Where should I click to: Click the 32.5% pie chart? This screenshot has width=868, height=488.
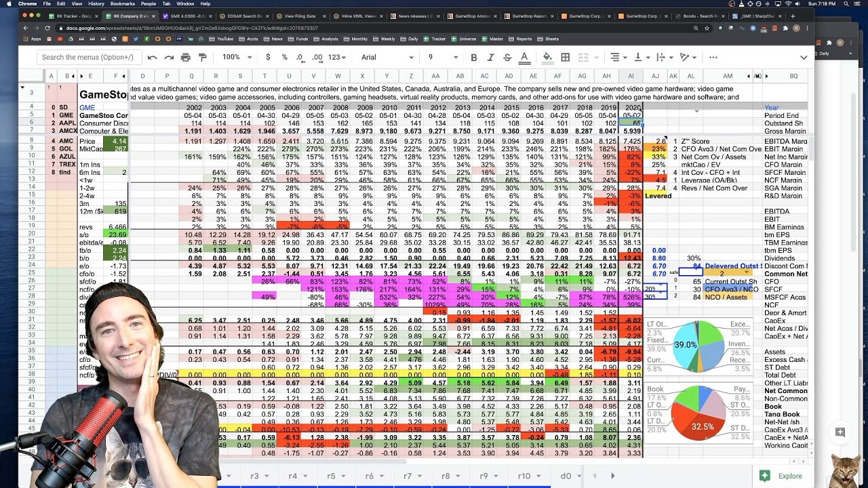698,413
